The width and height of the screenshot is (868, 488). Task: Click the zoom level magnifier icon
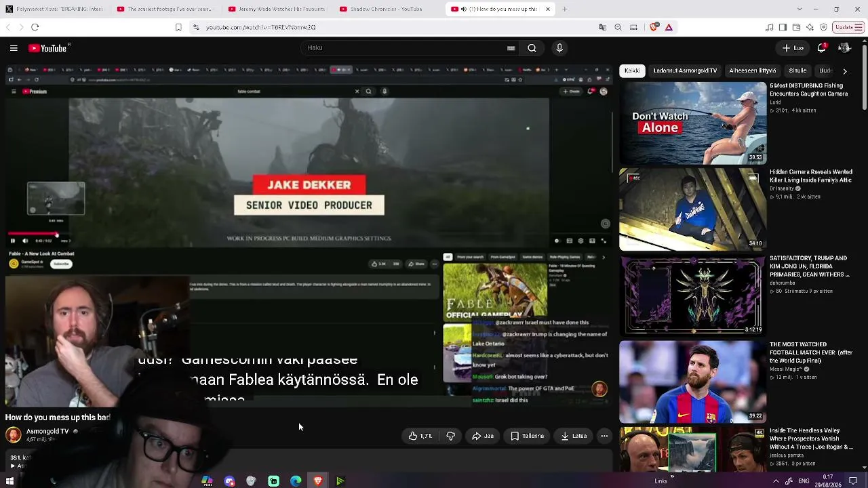[618, 27]
